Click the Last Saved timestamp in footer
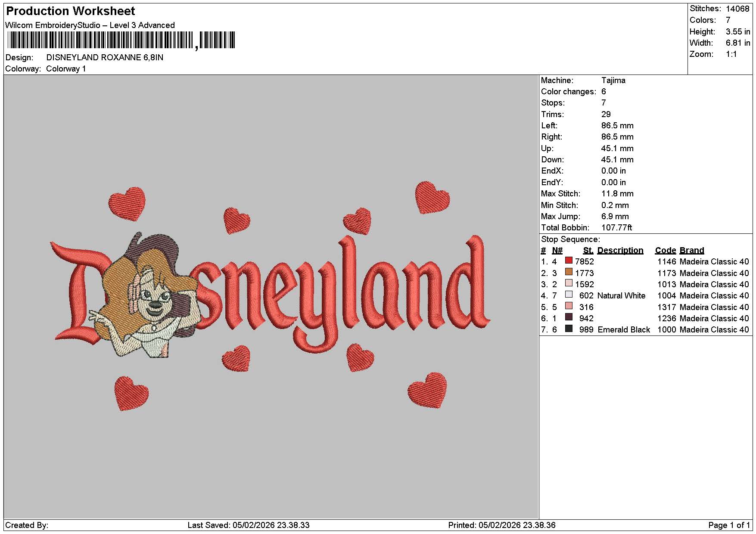The height and width of the screenshot is (534, 756). 249,525
